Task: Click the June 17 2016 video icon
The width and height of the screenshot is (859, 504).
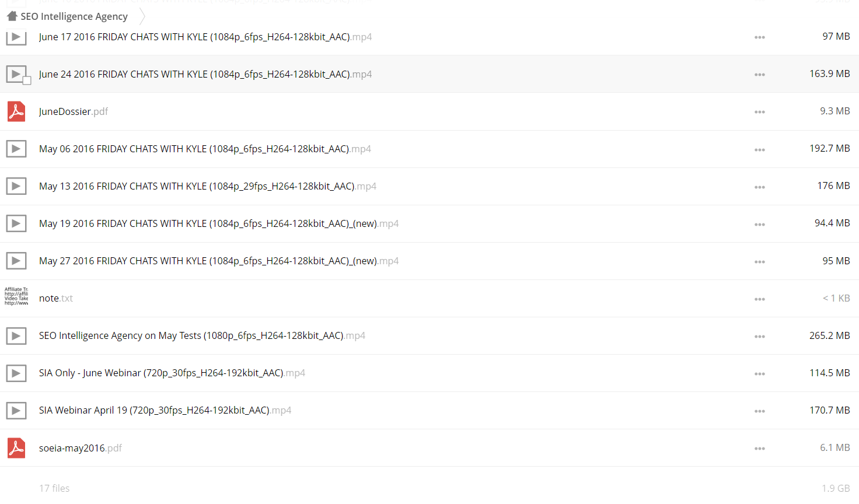Action: coord(16,37)
